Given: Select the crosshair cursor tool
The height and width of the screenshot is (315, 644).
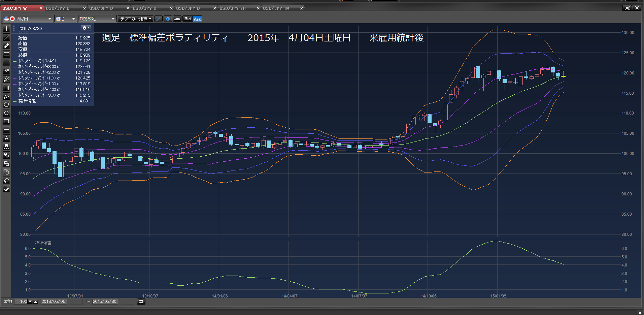Looking at the screenshot, I should click(x=6, y=29).
